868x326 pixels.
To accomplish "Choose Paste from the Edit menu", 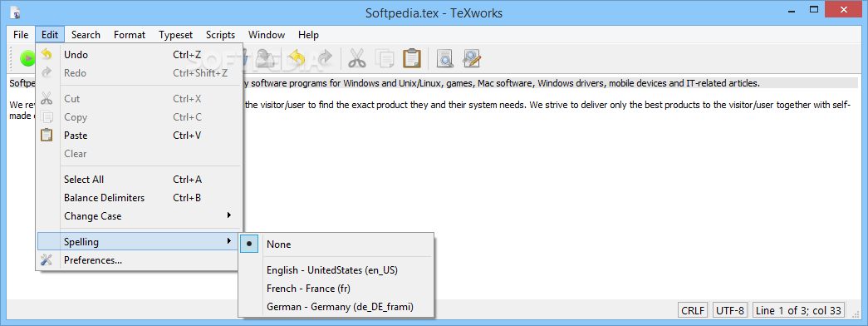I will [140, 136].
